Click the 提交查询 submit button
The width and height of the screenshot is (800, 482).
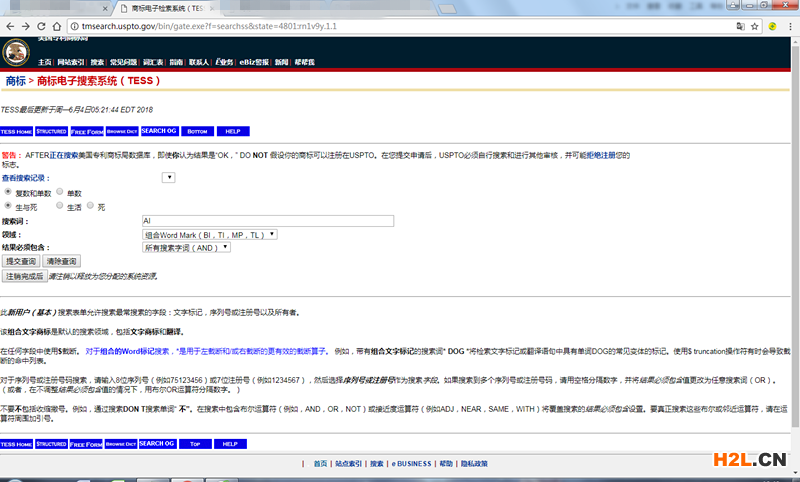(x=21, y=261)
